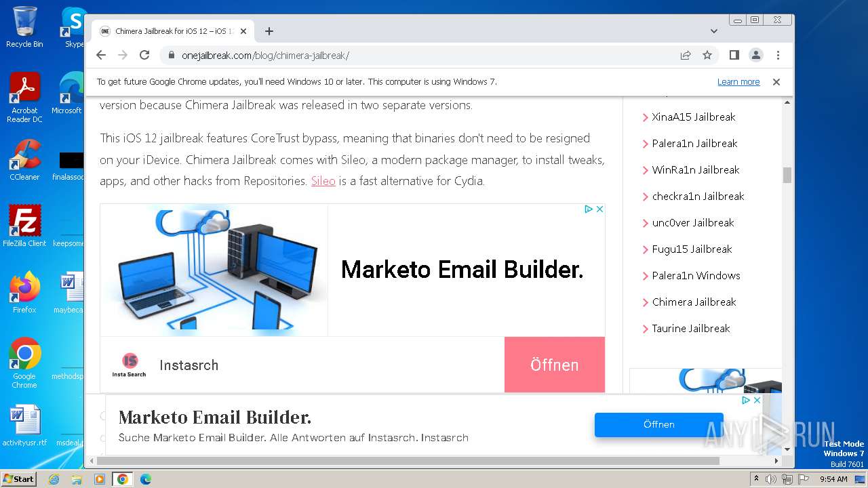Open Internet Explorer from taskbar
This screenshot has height=488, width=868.
(x=54, y=479)
